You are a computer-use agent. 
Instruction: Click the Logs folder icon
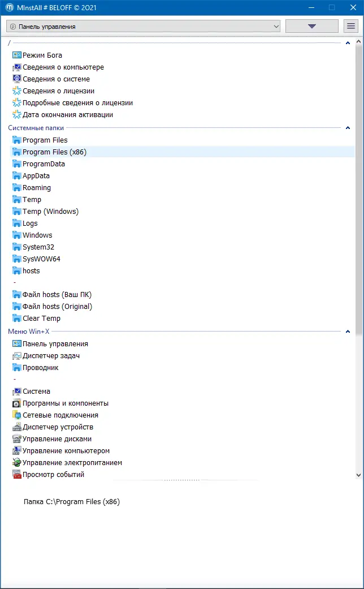16,223
